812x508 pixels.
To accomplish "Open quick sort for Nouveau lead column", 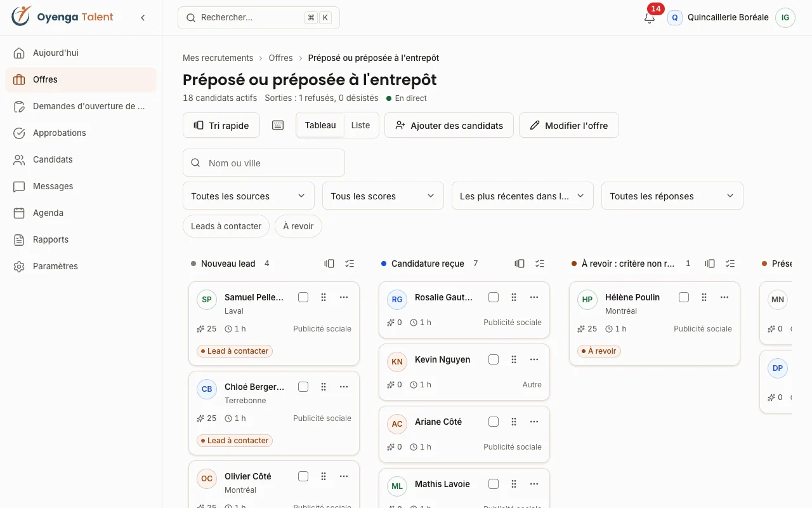I will tap(329, 264).
